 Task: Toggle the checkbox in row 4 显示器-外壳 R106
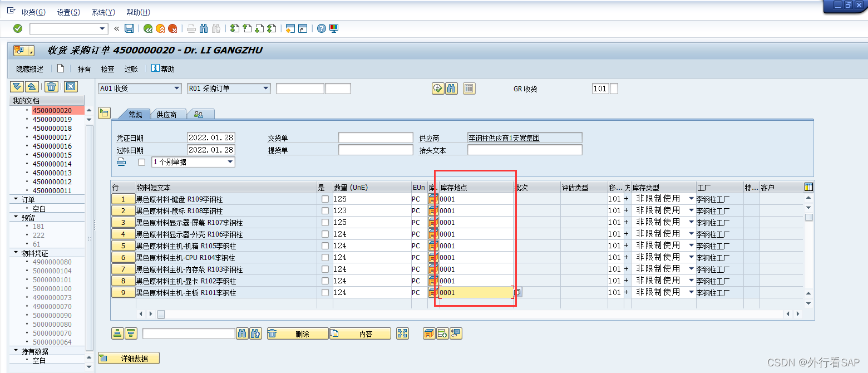325,234
